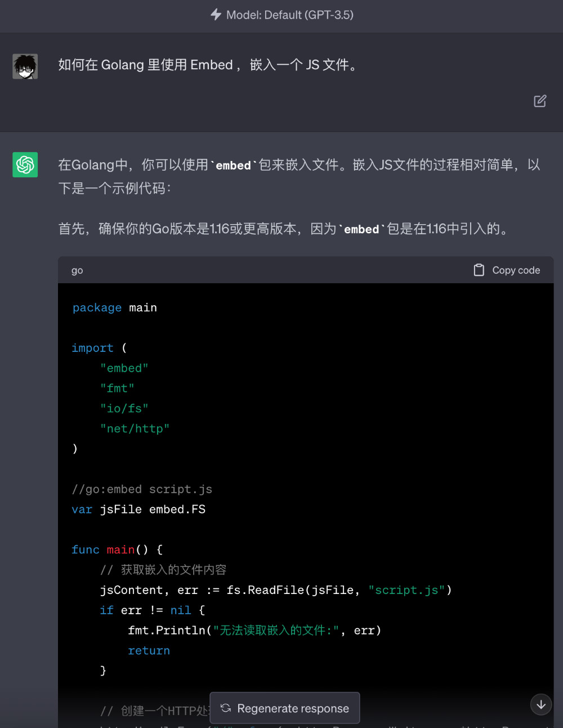The height and width of the screenshot is (728, 563).
Task: Click the //go:embed script.js comment line
Action: 142,489
